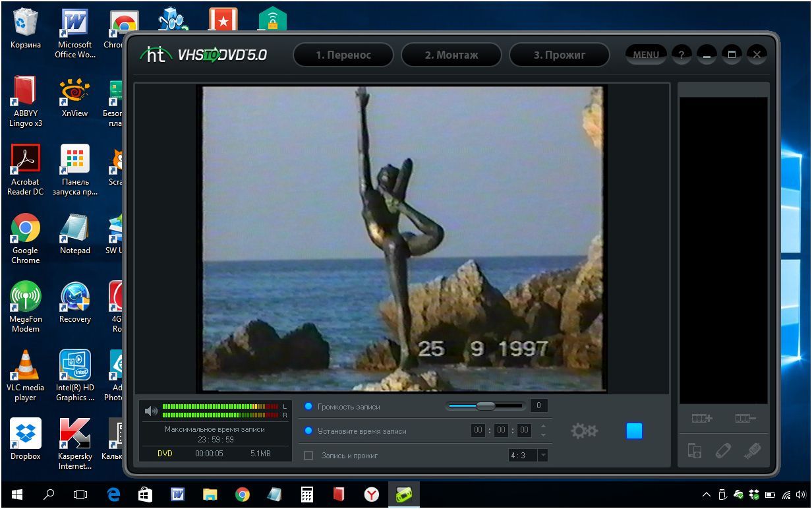Mute audio with the speaker icon
812x509 pixels.
point(151,411)
